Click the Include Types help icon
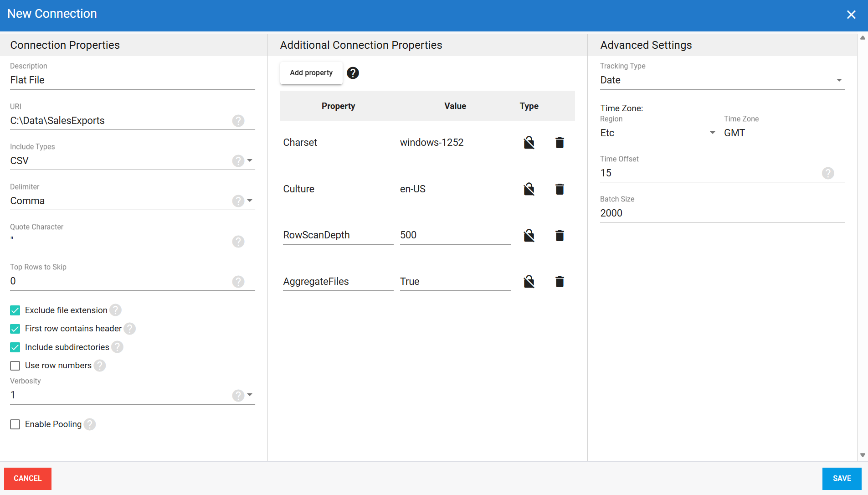Viewport: 868px width, 495px height. click(238, 161)
